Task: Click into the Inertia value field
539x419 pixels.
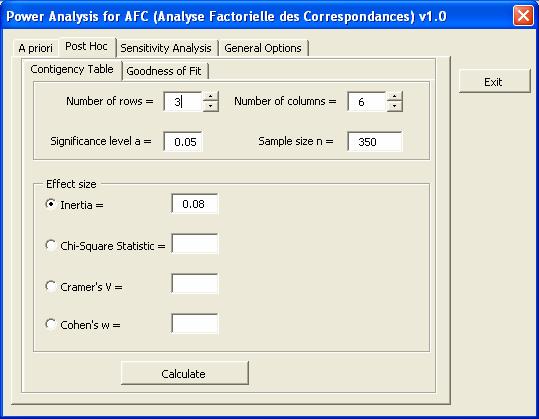Action: click(195, 204)
